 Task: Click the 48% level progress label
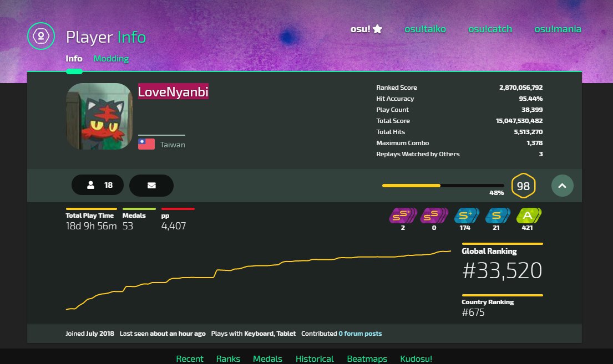click(497, 193)
